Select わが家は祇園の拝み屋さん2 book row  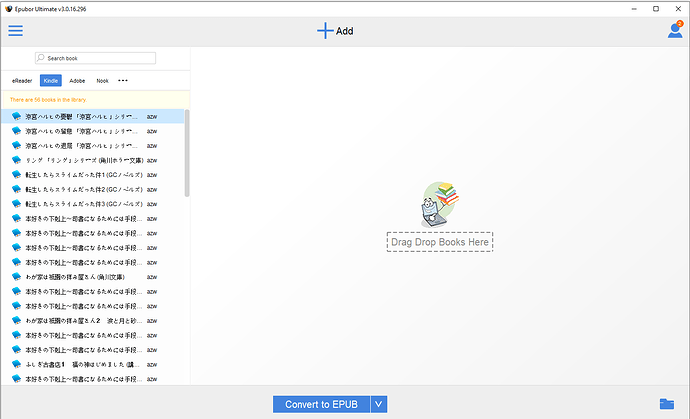pos(93,320)
